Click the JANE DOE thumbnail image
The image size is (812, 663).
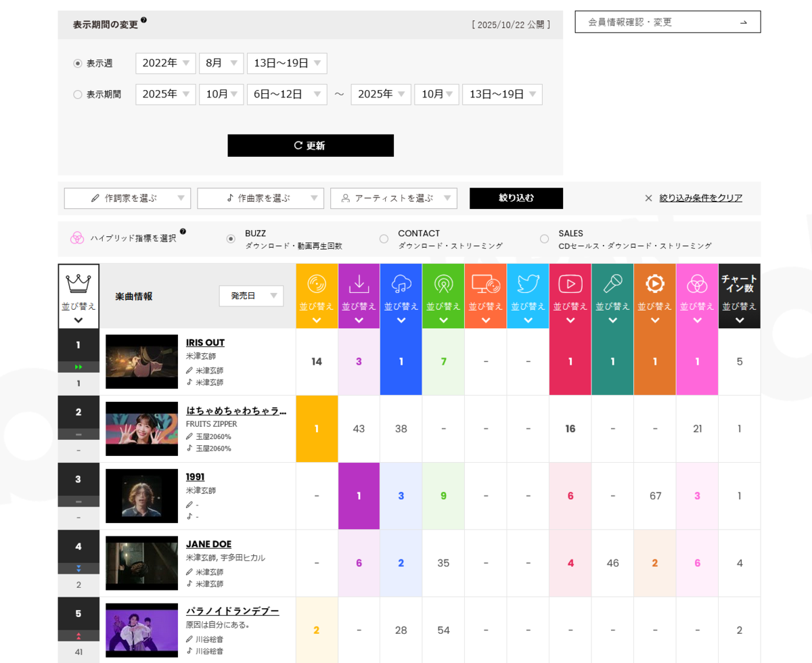coord(141,564)
